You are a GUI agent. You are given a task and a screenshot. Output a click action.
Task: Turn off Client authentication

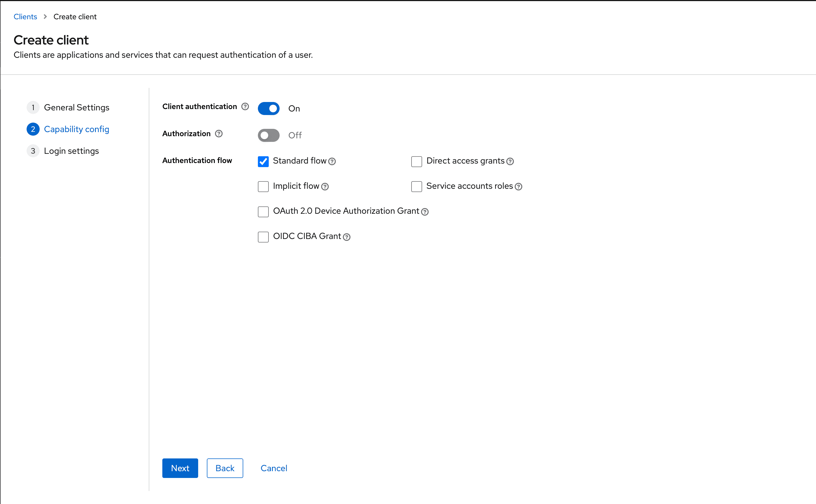(x=268, y=108)
